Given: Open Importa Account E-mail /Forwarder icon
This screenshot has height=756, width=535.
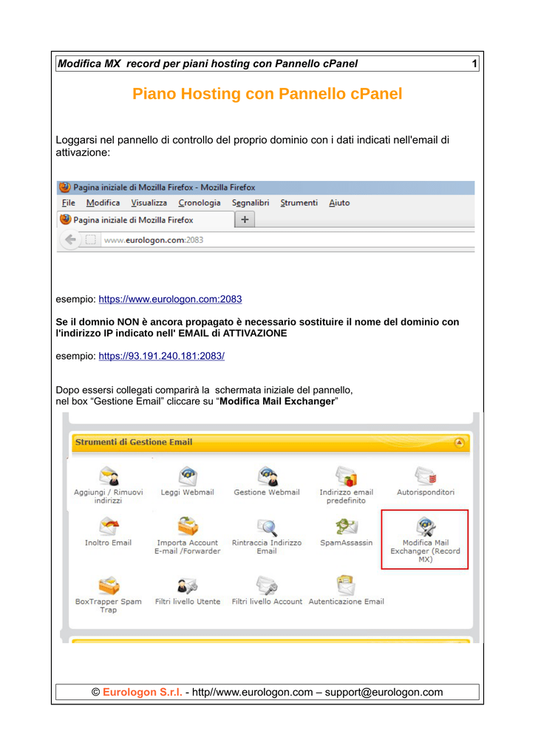Looking at the screenshot, I should (188, 526).
